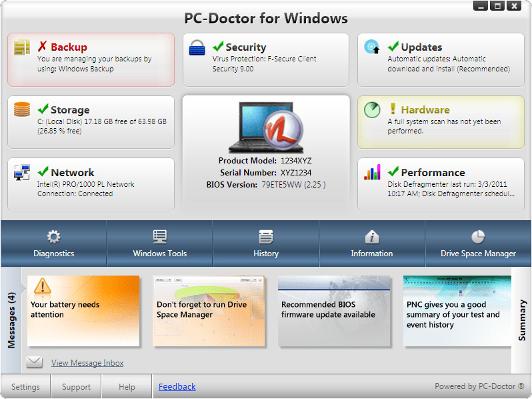
Task: Click the Hardware scan pie icon
Action: coord(372,109)
